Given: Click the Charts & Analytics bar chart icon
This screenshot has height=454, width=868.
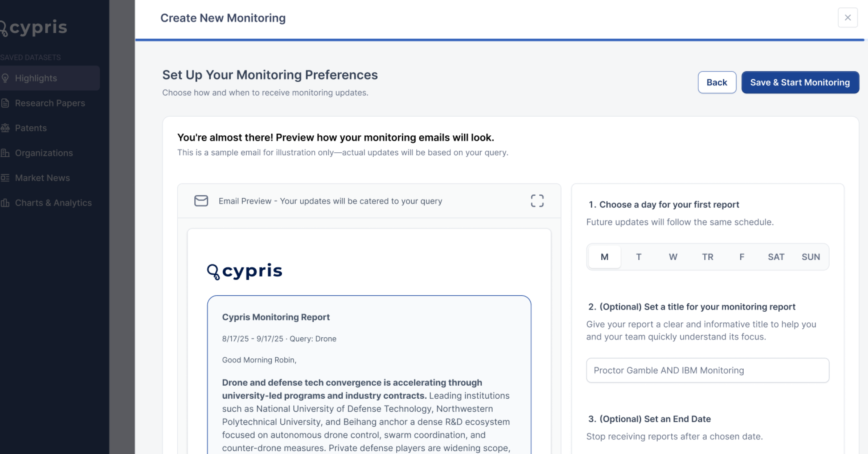Looking at the screenshot, I should [x=5, y=203].
